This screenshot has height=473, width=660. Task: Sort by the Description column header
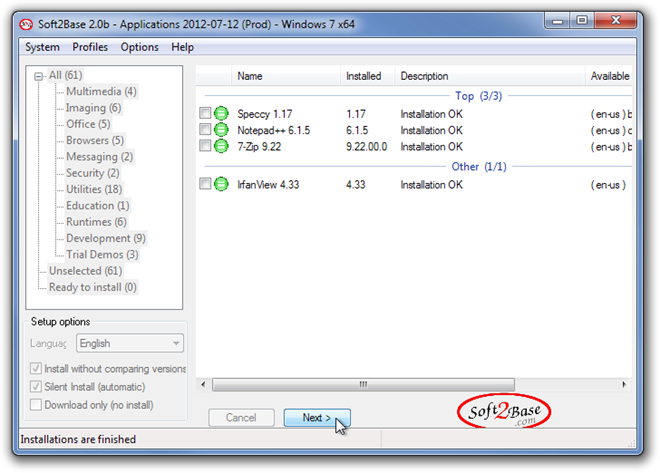490,76
